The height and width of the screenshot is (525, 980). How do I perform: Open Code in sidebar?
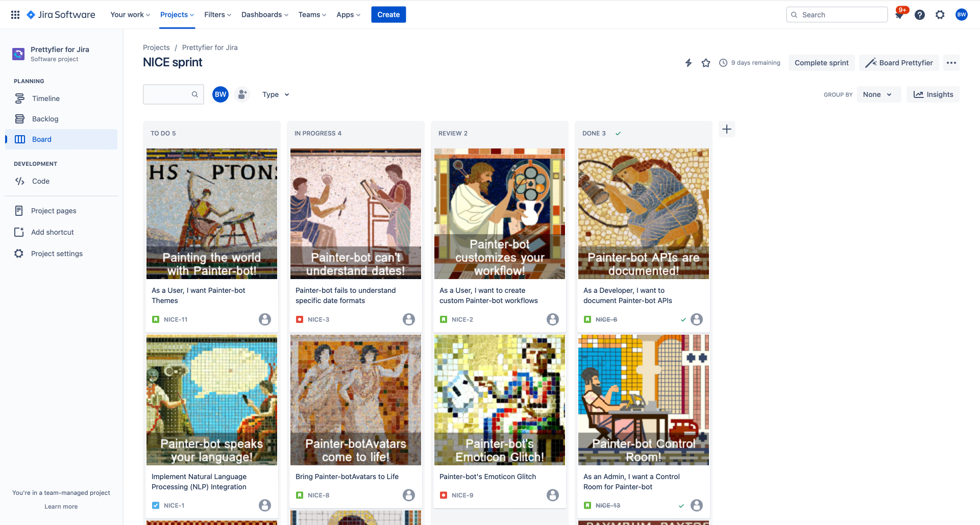pyautogui.click(x=61, y=181)
